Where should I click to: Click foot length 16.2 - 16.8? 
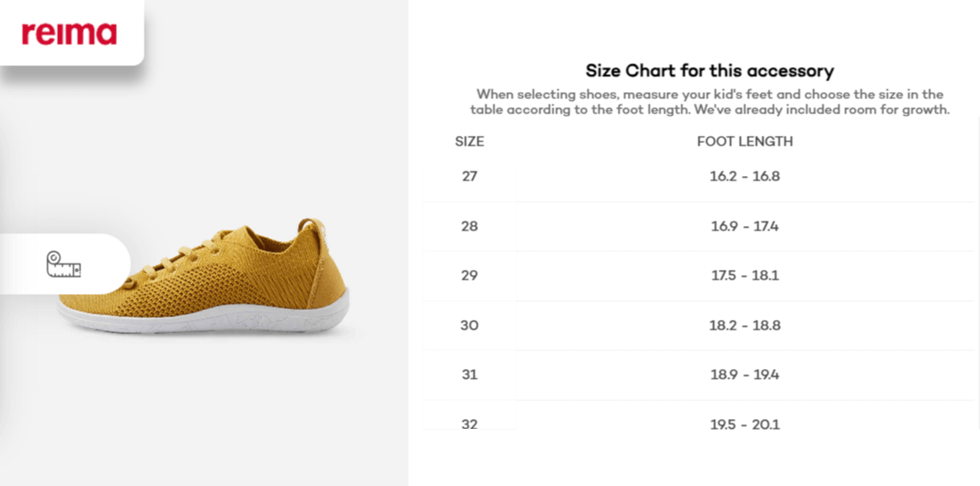tap(744, 176)
